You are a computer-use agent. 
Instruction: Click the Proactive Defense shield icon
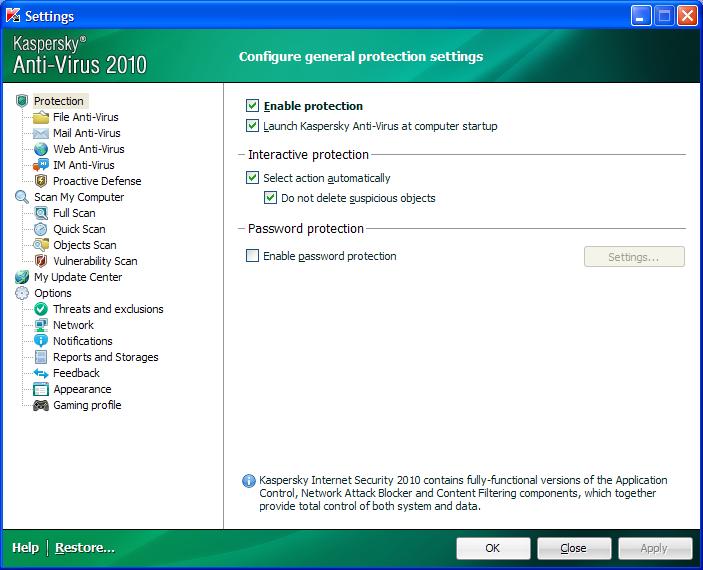[x=41, y=181]
